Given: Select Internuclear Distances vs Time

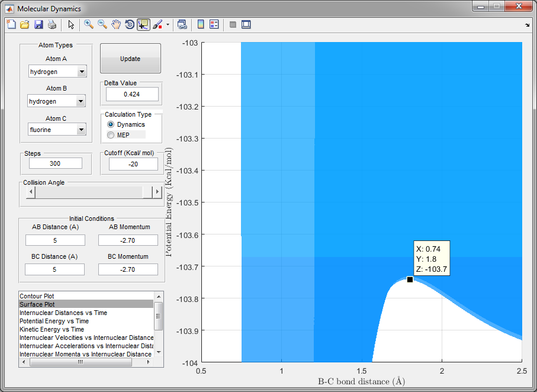Looking at the screenshot, I should point(86,313).
